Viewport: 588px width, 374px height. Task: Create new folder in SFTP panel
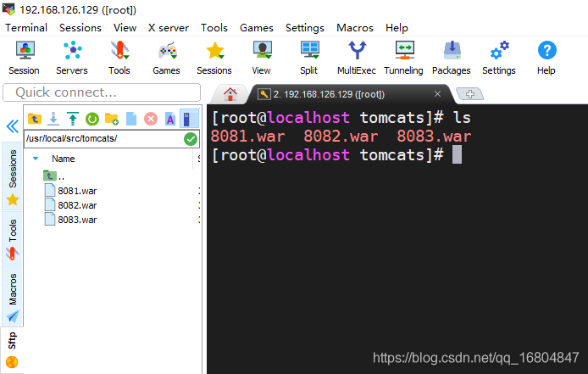click(x=112, y=119)
